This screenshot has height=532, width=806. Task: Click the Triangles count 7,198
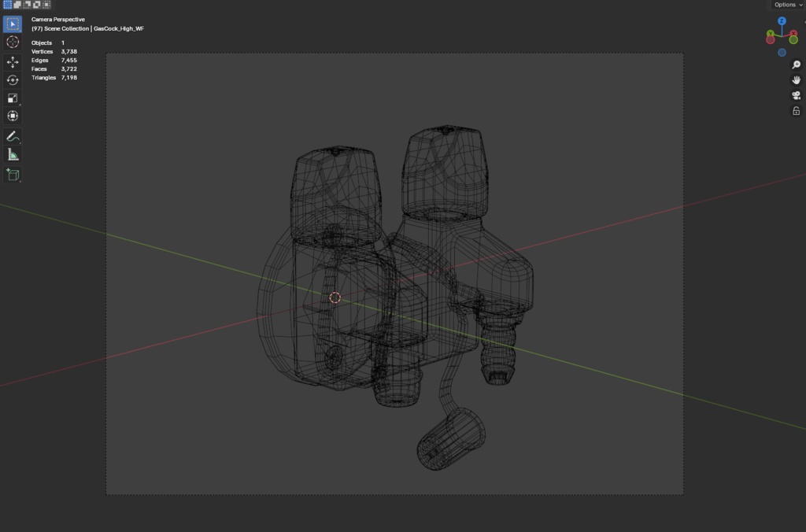[x=69, y=78]
